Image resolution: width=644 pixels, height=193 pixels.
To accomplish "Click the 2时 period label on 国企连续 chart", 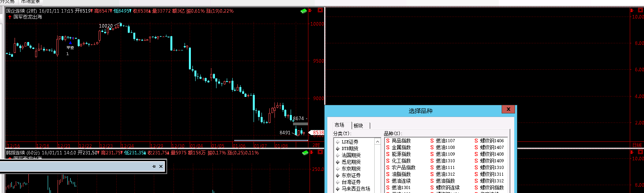I will point(317,145).
